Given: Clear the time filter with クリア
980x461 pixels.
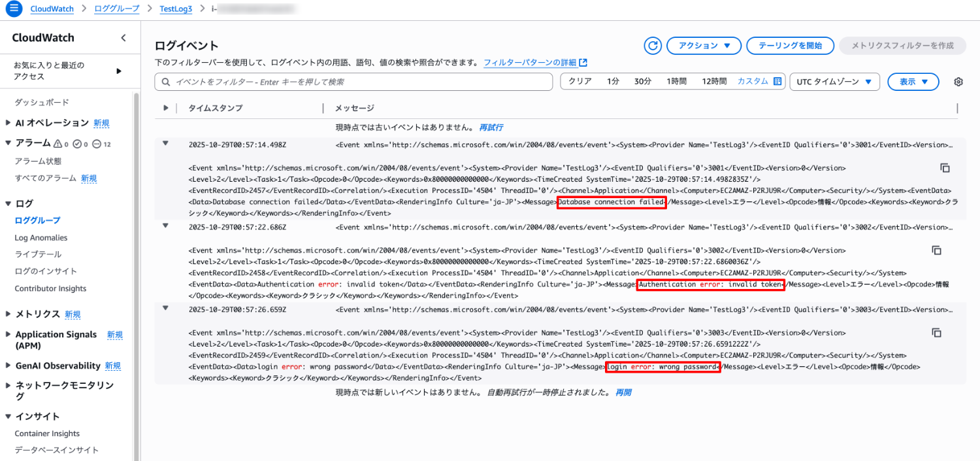Looking at the screenshot, I should (x=580, y=81).
